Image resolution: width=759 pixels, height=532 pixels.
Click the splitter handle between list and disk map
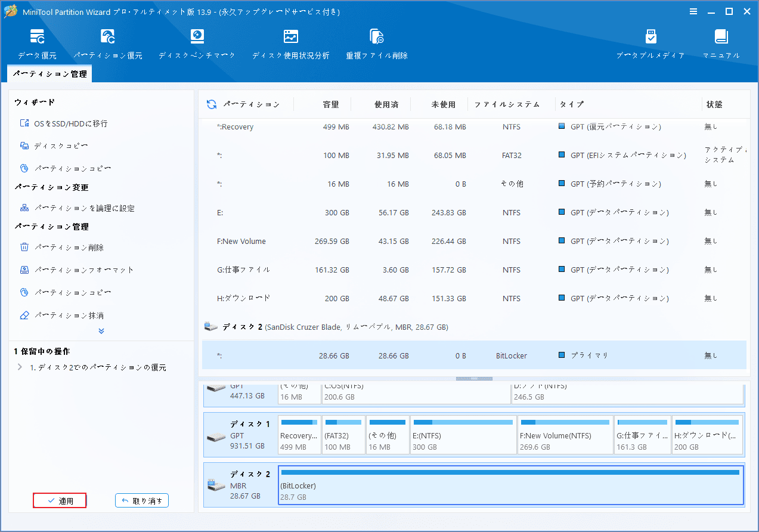point(474,379)
